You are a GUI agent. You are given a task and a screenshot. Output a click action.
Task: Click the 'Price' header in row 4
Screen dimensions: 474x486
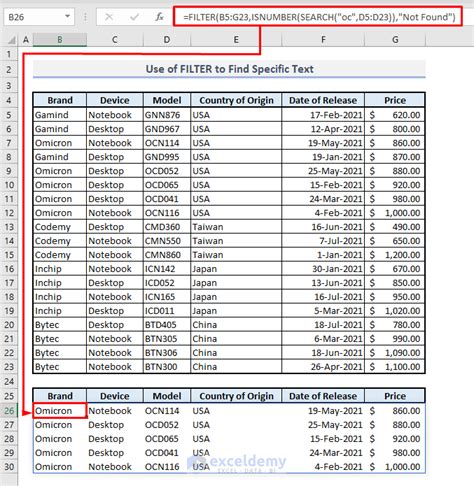point(395,100)
